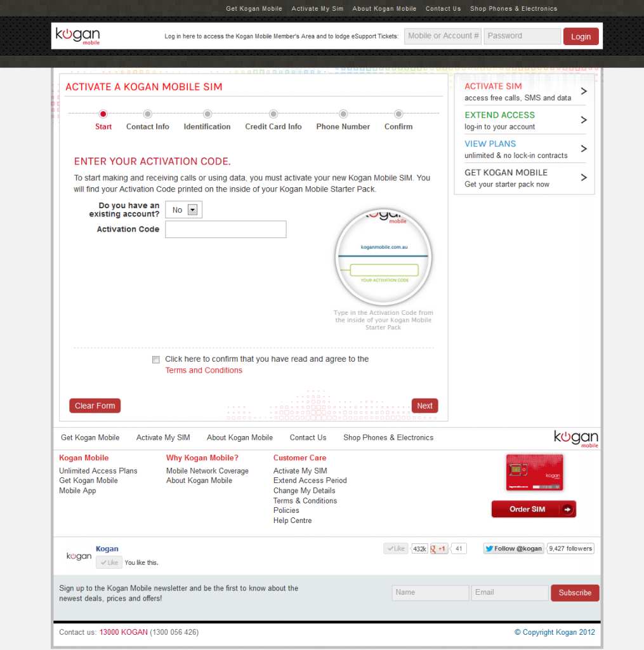The image size is (644, 650).
Task: Click the Phone Number step circle
Action: tap(343, 114)
